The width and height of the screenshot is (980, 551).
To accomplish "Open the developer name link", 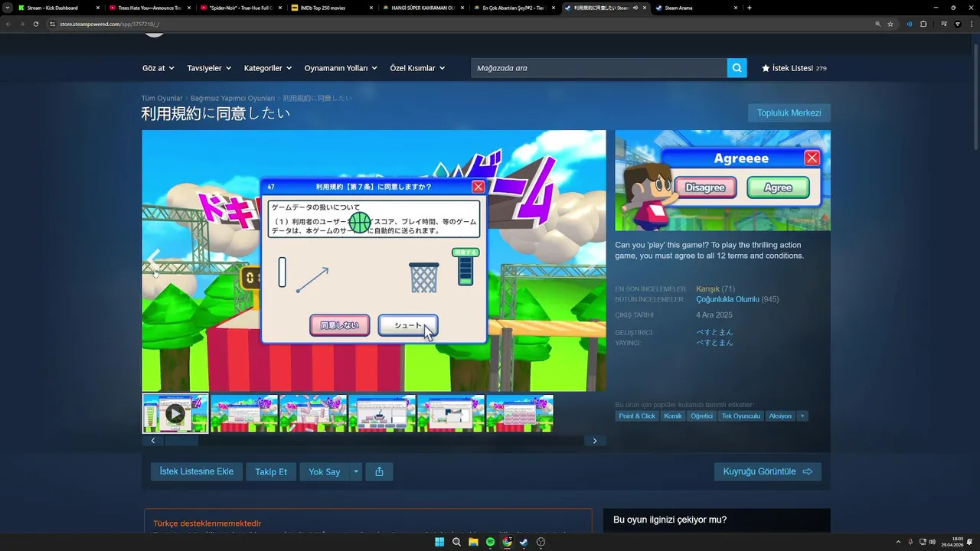I will coord(714,332).
